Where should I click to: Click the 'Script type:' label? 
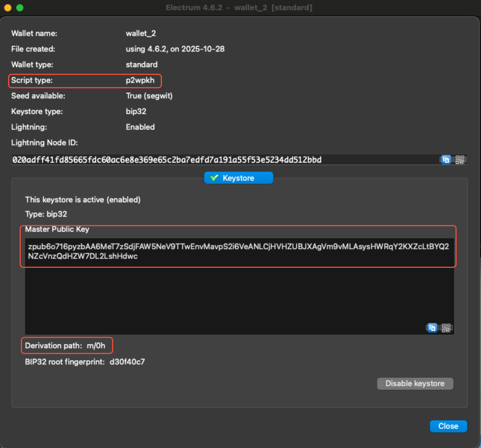[x=32, y=80]
